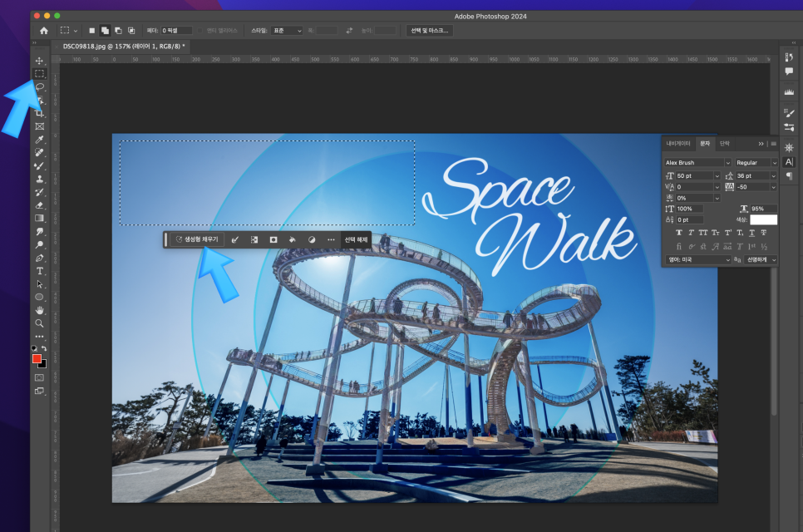Screen dimensions: 803x532
Task: Select the Hand tool
Action: pos(39,310)
